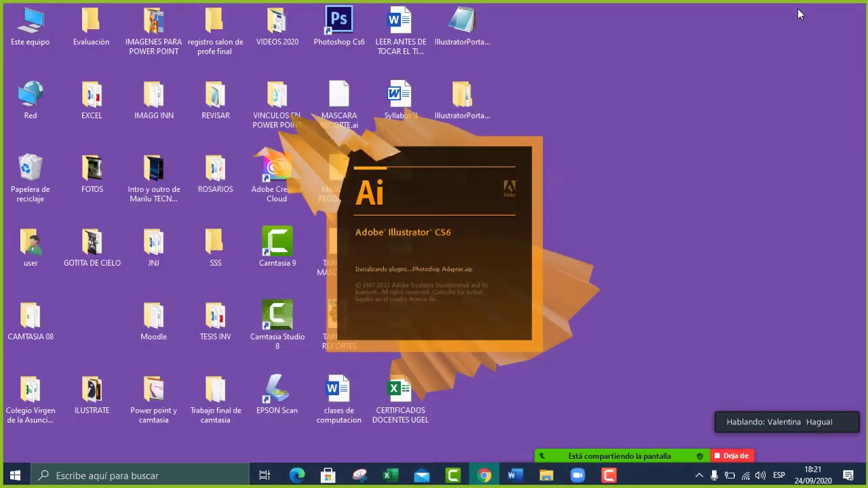
Task: Click the Zoom share security shield icon
Action: (x=700, y=456)
